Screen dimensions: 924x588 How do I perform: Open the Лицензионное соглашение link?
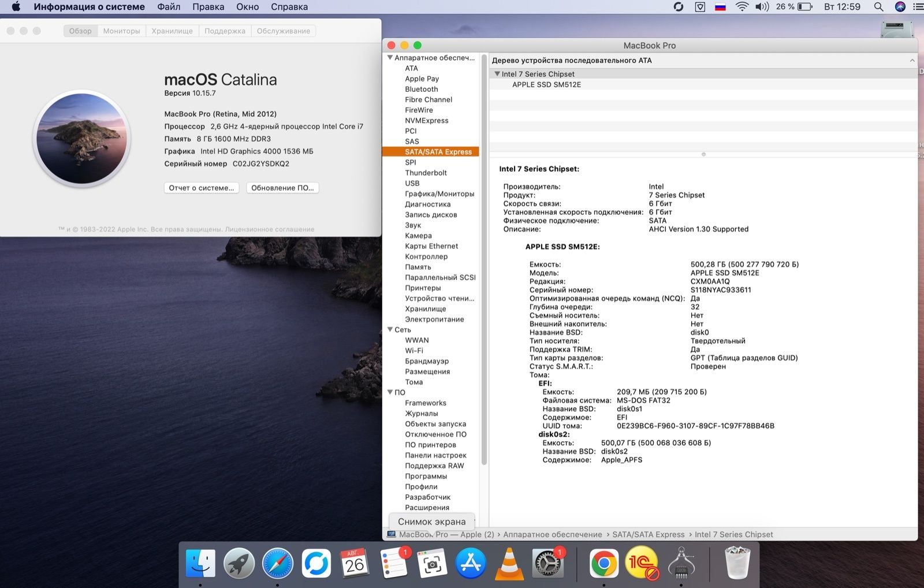point(270,229)
